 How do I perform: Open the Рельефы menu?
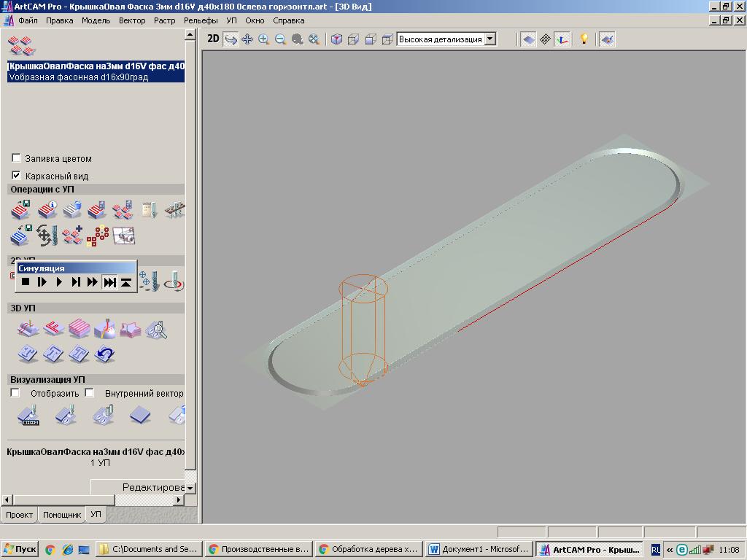201,20
